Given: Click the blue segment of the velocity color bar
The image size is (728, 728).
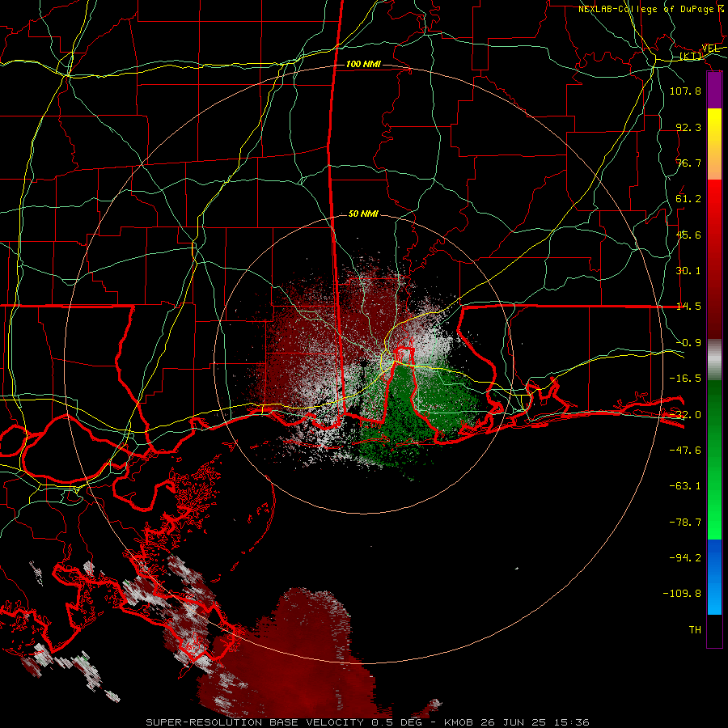Looking at the screenshot, I should pyautogui.click(x=714, y=577).
